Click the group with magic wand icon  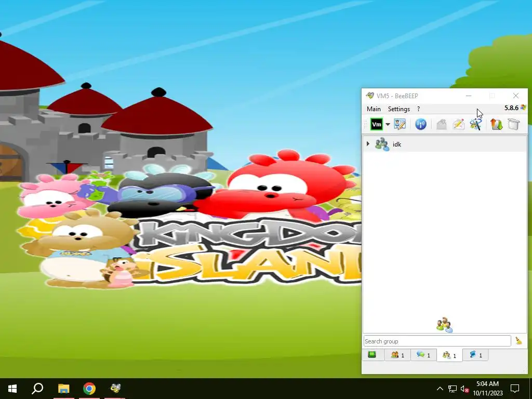pos(475,124)
